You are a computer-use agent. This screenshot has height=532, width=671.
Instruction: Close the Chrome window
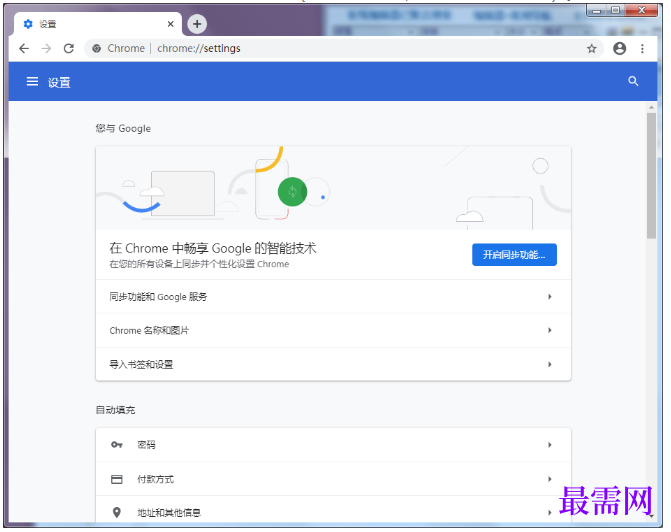641,10
